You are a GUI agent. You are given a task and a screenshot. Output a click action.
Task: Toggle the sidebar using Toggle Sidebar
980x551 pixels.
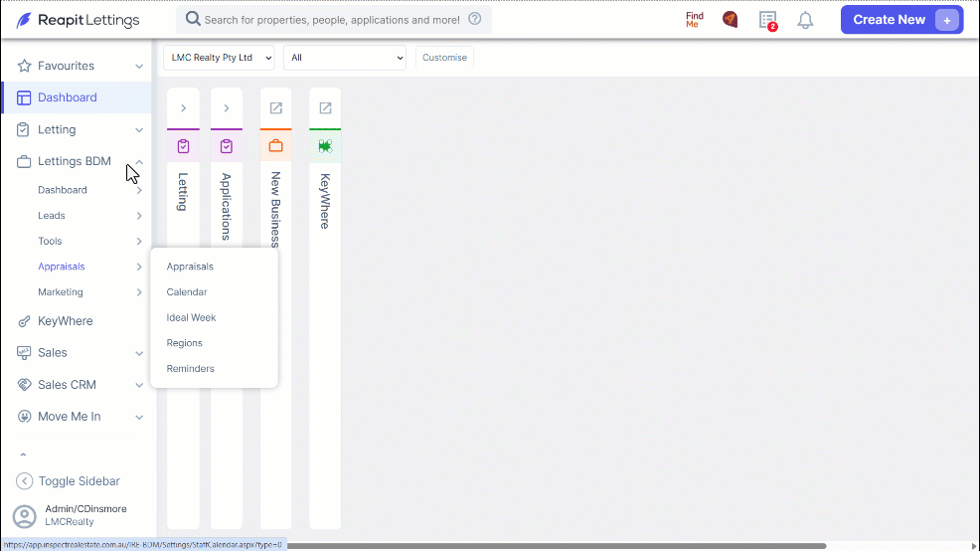pyautogui.click(x=68, y=481)
